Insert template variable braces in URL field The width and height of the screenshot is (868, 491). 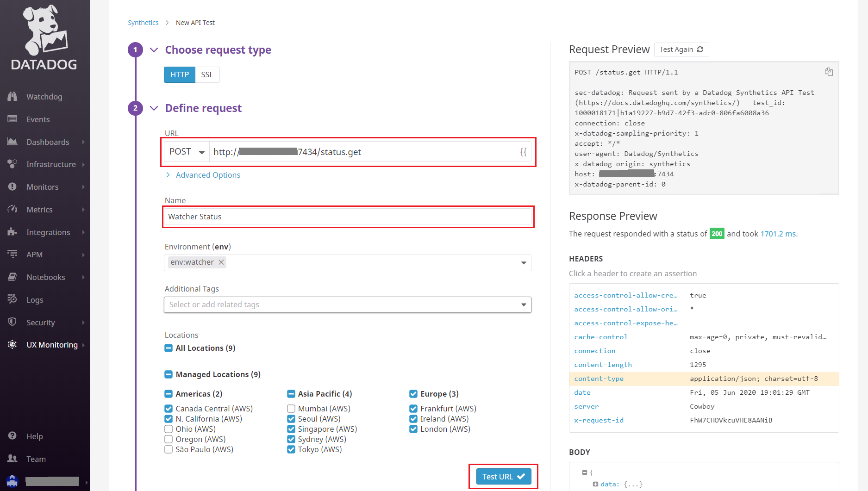(523, 152)
